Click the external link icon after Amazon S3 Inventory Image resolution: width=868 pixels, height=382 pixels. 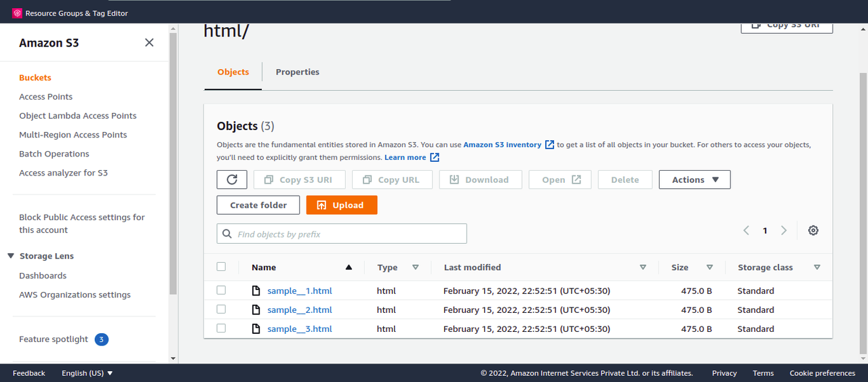tap(550, 144)
